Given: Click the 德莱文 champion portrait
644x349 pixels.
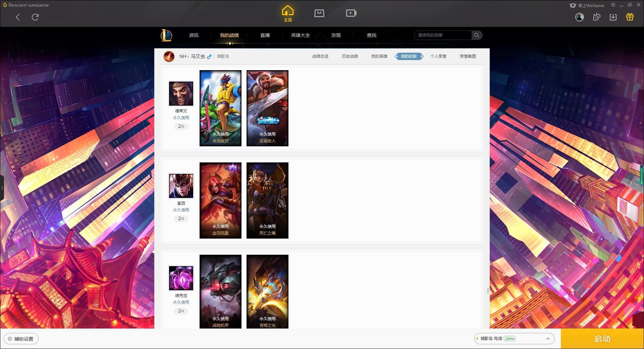Looking at the screenshot, I should point(181,94).
